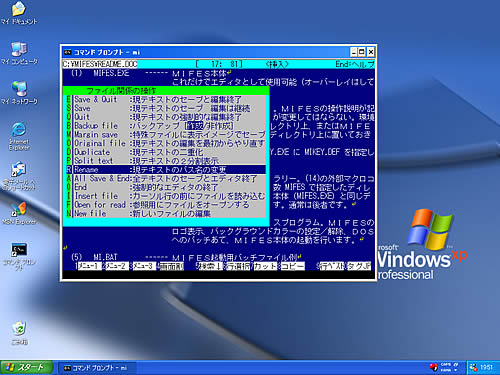Click function key label 検索↓

[x=210, y=266]
